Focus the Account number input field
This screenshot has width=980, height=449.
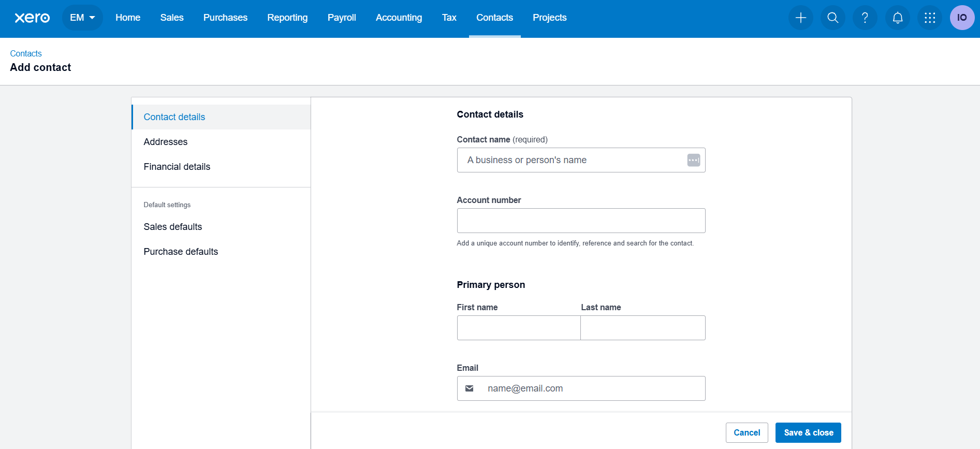pos(581,221)
